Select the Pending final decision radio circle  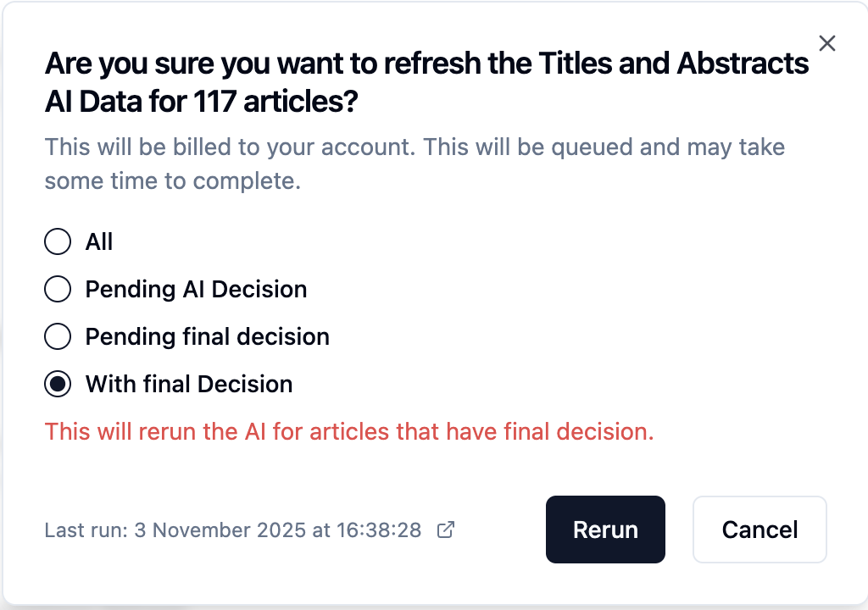pyautogui.click(x=58, y=337)
